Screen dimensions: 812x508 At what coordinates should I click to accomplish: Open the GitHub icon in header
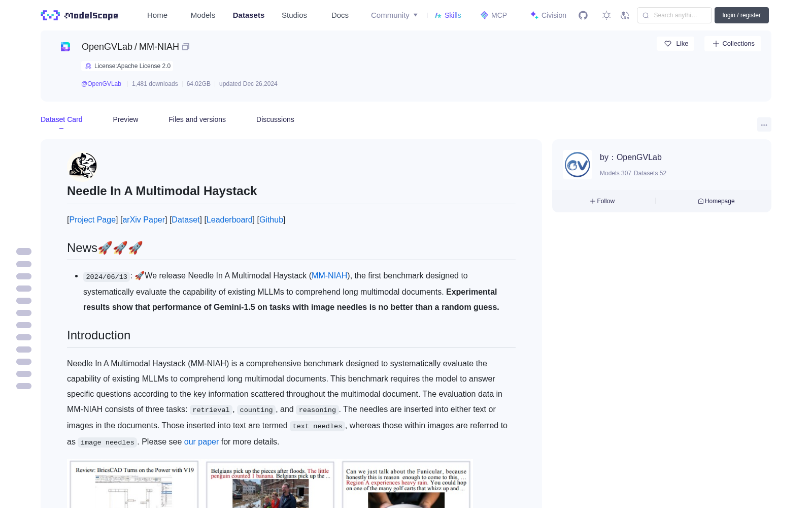[x=583, y=15]
